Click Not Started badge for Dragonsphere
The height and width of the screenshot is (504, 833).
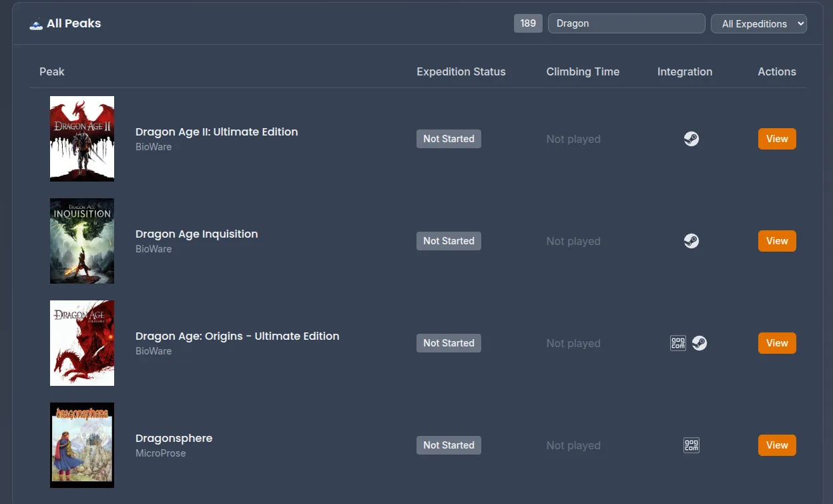pos(449,445)
